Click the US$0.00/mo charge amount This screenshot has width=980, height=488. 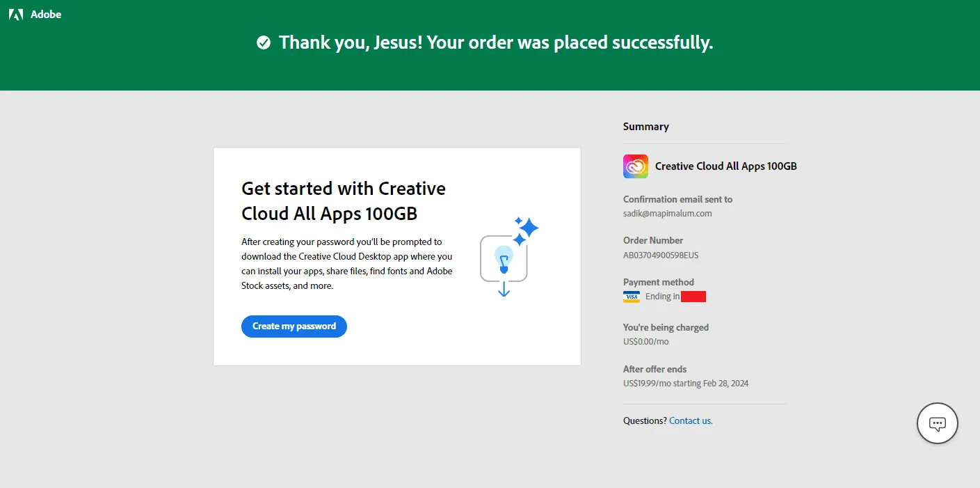(x=646, y=342)
